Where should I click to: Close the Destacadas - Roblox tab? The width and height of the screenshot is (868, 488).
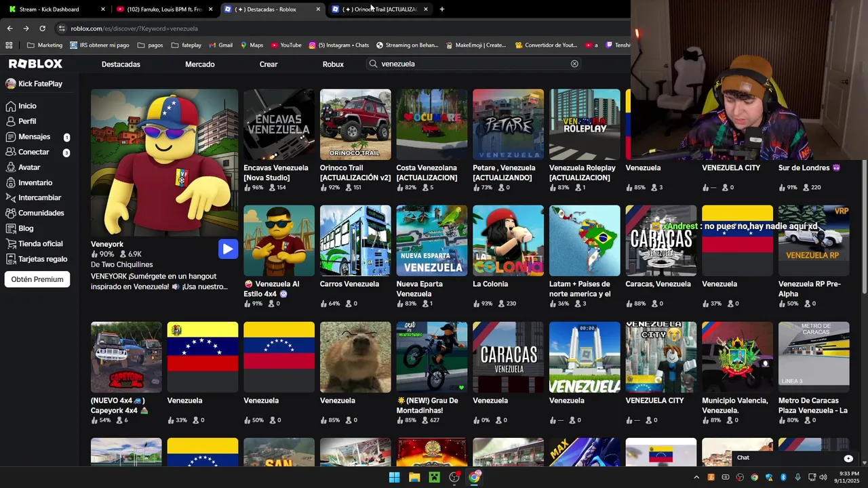pos(318,9)
